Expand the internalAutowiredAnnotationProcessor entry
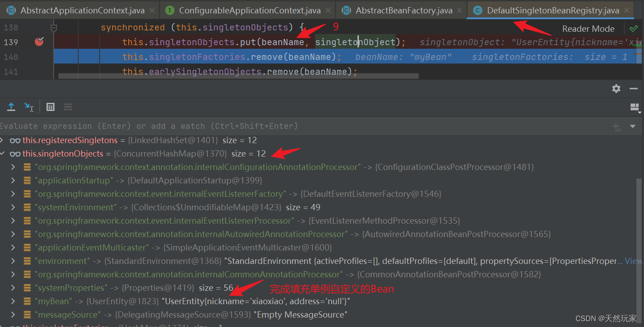 click(13, 234)
